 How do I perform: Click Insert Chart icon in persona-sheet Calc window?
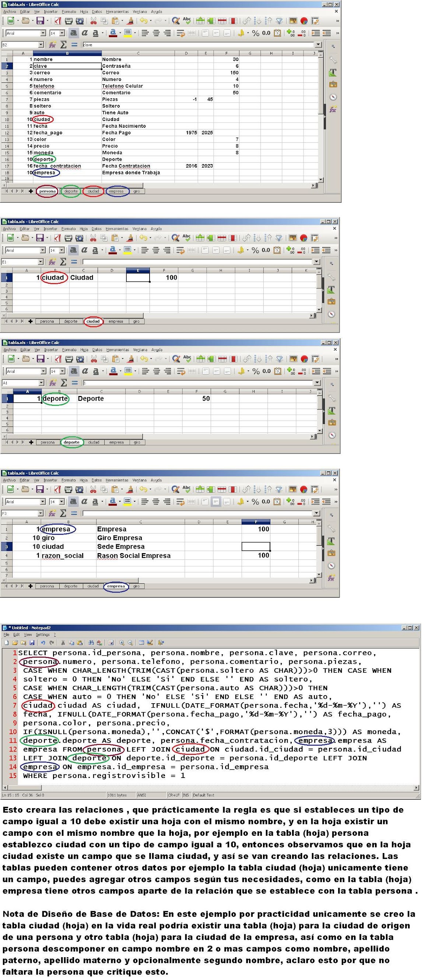[x=304, y=21]
